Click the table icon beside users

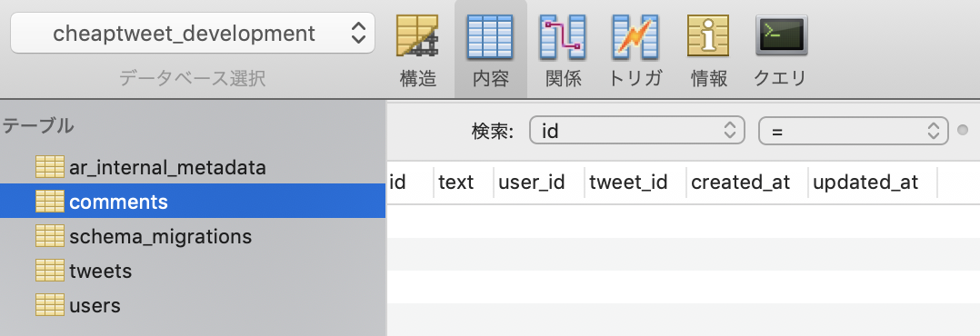pyautogui.click(x=50, y=305)
